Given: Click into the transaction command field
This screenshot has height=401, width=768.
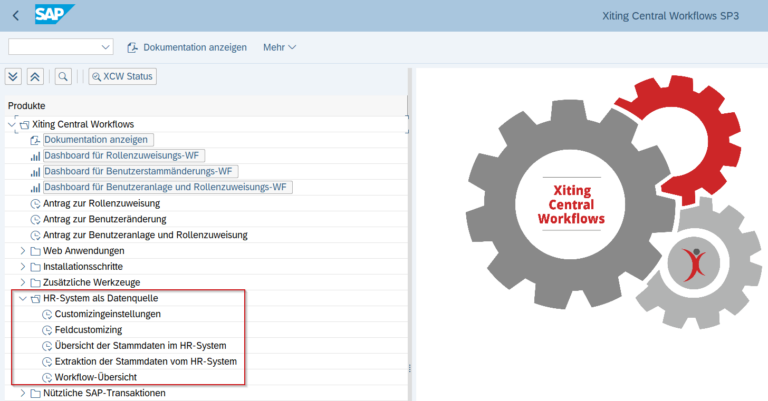Looking at the screenshot, I should [54, 47].
